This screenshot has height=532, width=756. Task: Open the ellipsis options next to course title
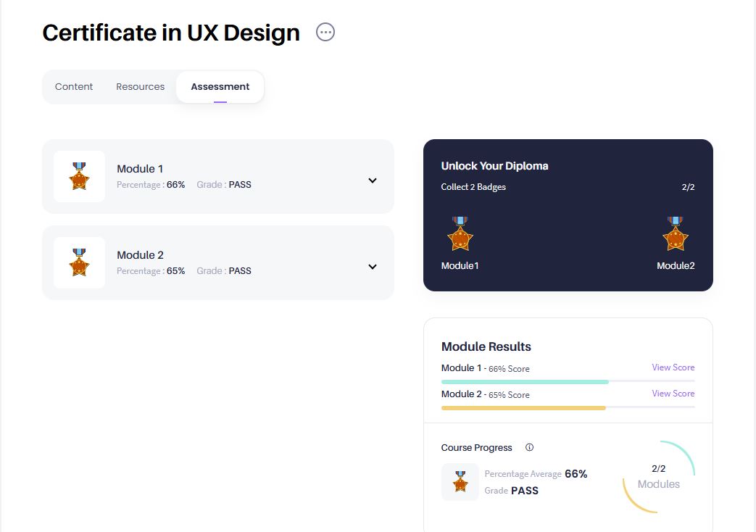click(325, 32)
